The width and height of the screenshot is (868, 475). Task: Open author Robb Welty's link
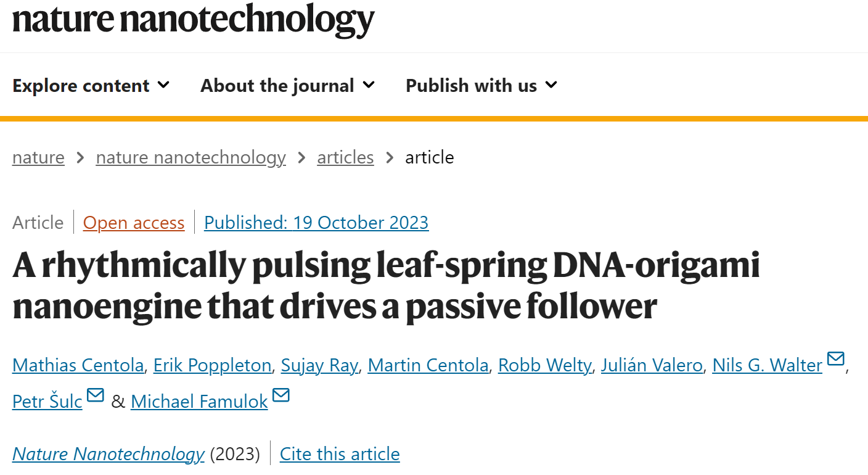coord(545,365)
